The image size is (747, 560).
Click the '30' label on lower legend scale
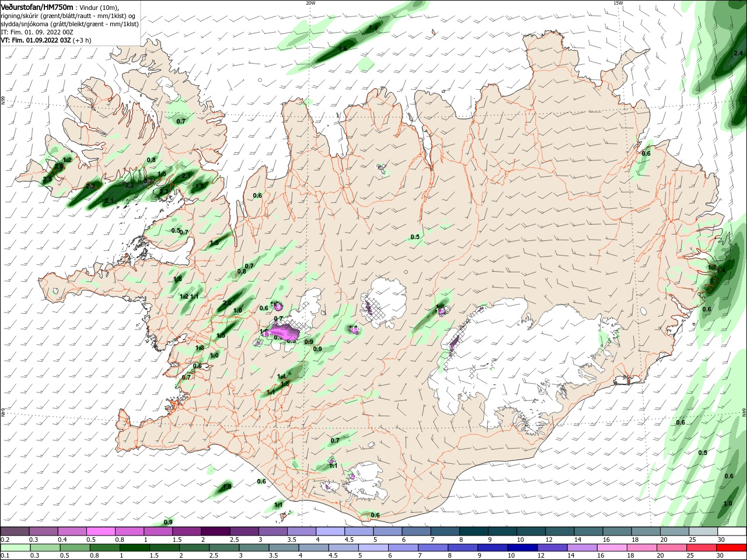(x=720, y=556)
